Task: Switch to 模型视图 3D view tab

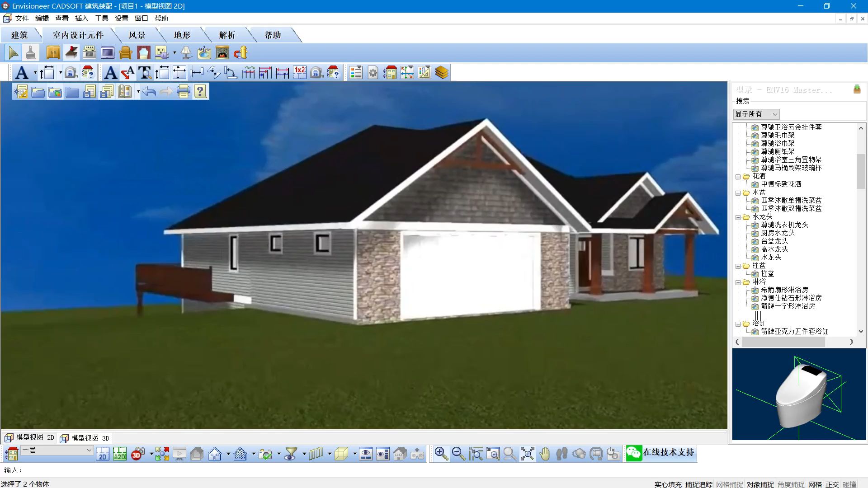Action: [86, 438]
